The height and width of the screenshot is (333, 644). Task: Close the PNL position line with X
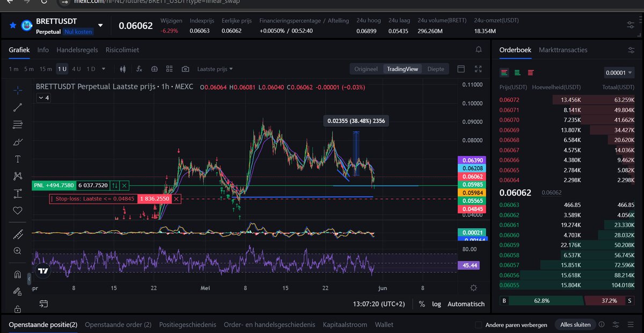(x=125, y=185)
